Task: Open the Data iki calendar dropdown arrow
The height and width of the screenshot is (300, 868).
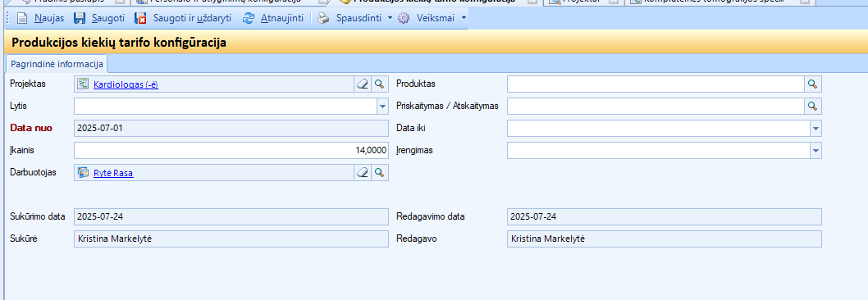Action: click(816, 129)
